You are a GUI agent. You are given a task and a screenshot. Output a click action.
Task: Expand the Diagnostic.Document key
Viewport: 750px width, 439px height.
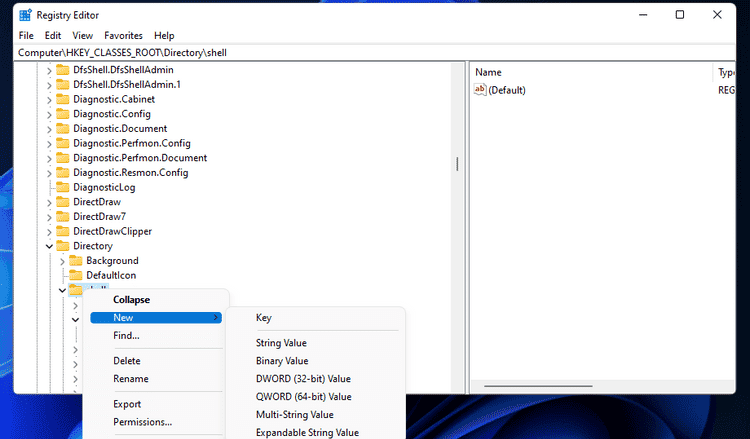pyautogui.click(x=49, y=130)
